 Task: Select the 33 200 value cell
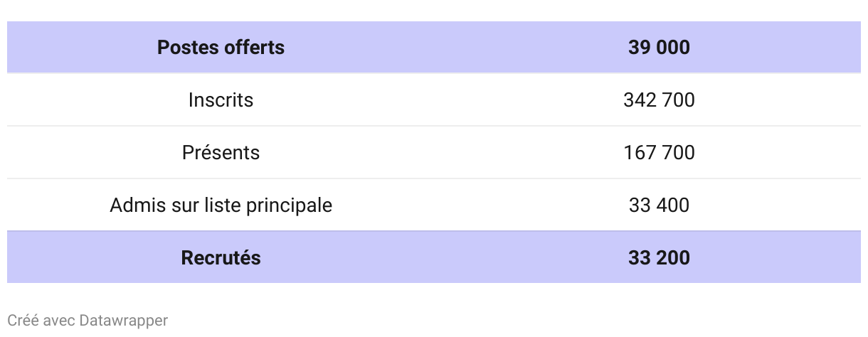click(x=659, y=257)
